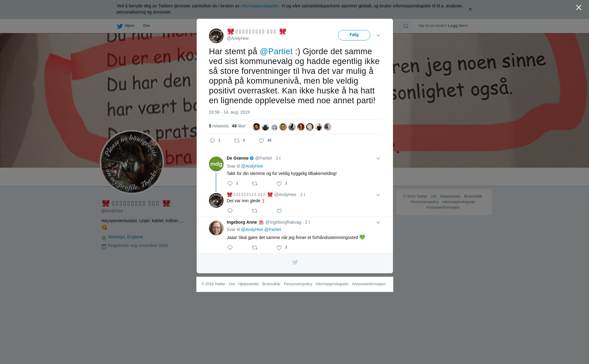589x364 pixels.
Task: Click the Twitter bird icon below replies
Action: pos(295,262)
